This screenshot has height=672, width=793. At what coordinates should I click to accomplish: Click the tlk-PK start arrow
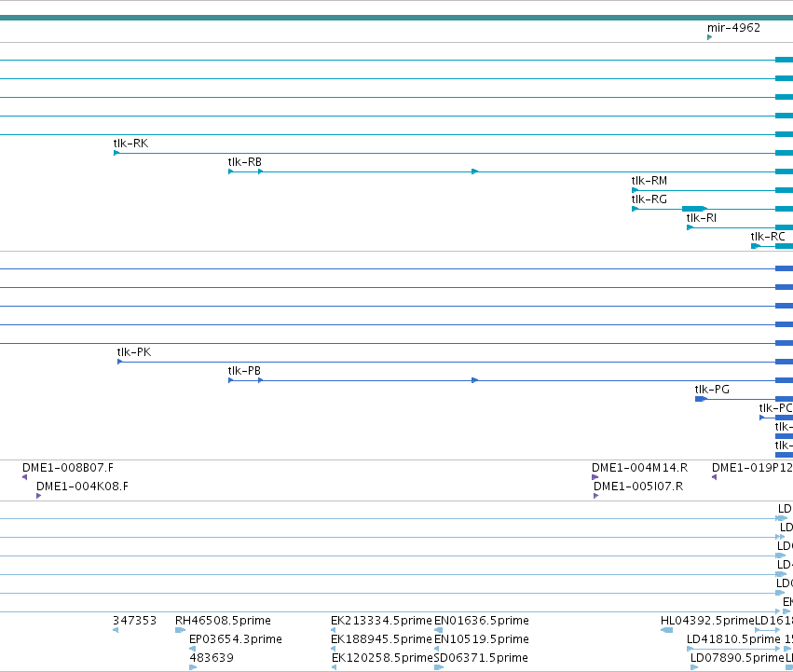click(120, 362)
